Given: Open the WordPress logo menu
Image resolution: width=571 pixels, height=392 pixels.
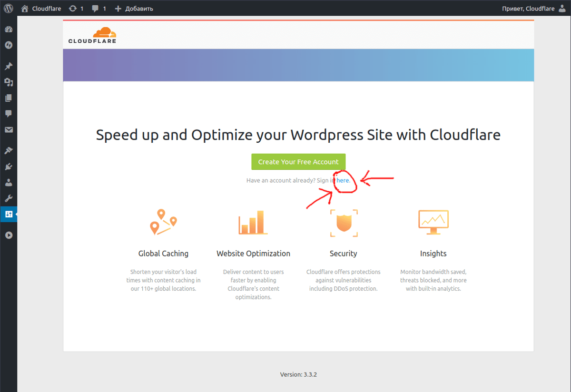Looking at the screenshot, I should coord(9,9).
